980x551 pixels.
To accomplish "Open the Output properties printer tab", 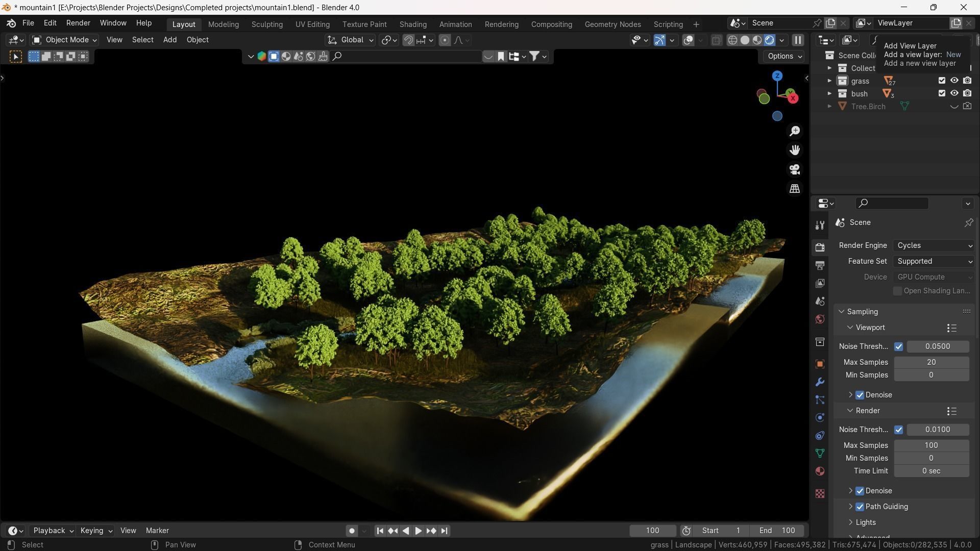I will (820, 265).
